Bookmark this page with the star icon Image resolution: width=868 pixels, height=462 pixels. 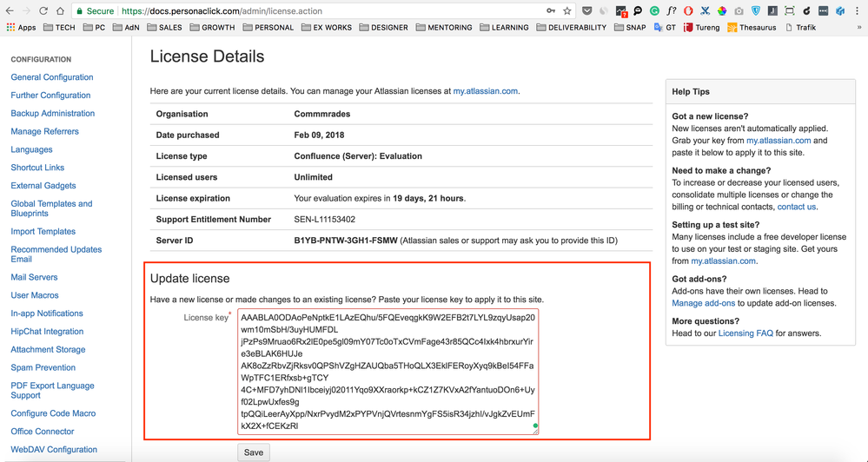pos(567,10)
